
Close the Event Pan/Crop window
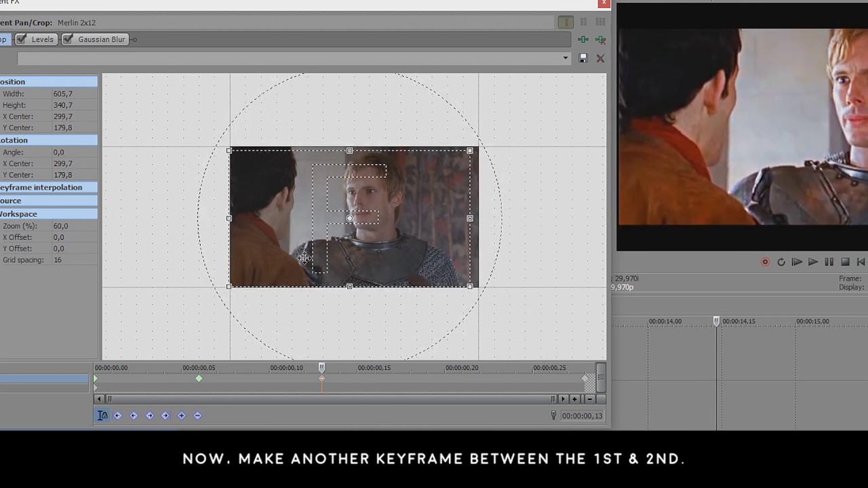coord(604,3)
